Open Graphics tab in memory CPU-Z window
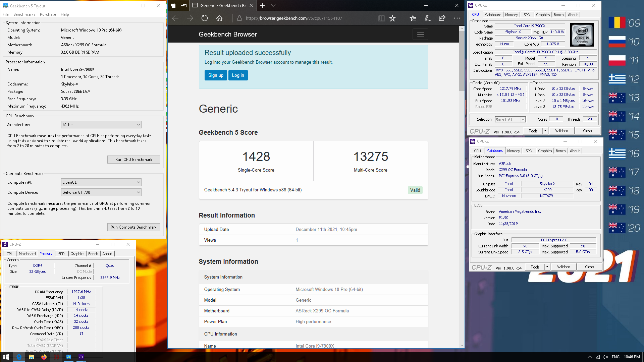644x362 pixels. click(x=77, y=254)
